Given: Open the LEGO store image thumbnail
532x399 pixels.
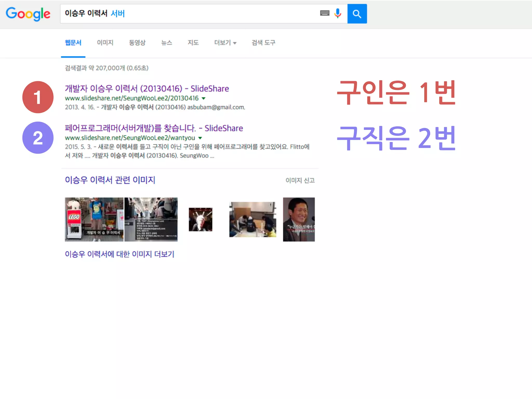Looking at the screenshot, I should [94, 219].
